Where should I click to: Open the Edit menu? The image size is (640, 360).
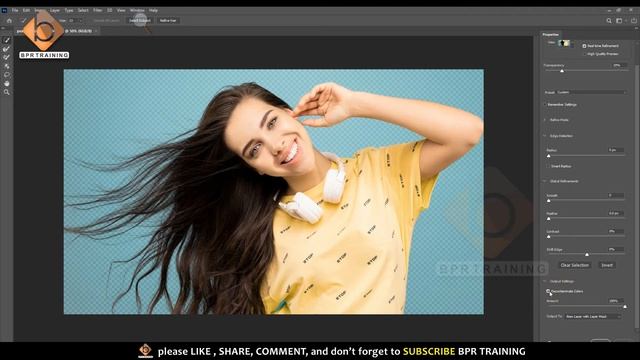[26, 10]
